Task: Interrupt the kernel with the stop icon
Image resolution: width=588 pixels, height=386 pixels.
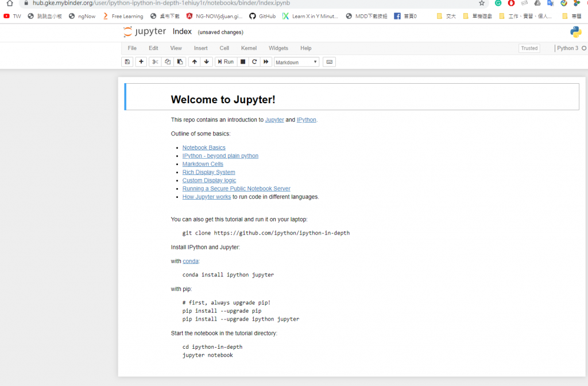Action: tap(243, 62)
